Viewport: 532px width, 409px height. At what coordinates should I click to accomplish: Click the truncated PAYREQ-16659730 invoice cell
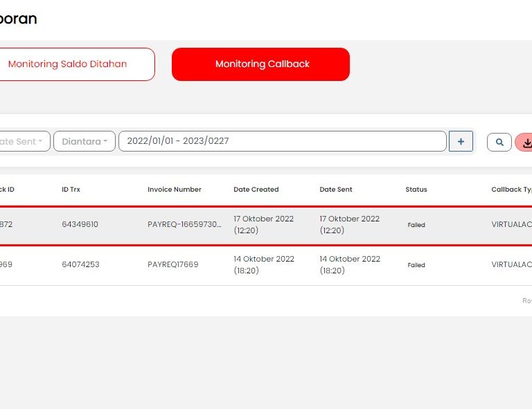(x=184, y=225)
